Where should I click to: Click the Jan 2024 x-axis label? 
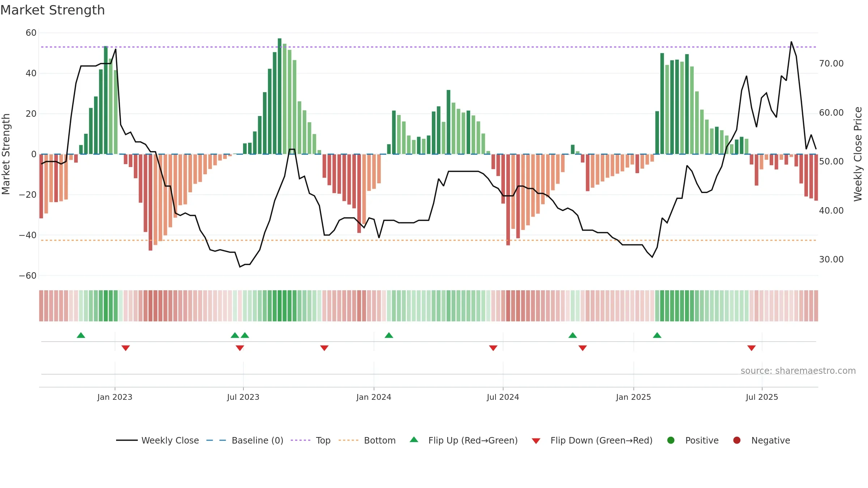[374, 397]
